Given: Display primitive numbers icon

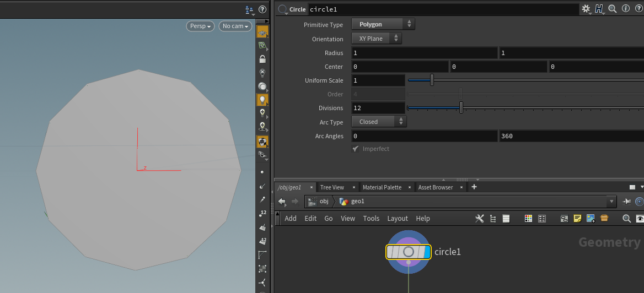Looking at the screenshot, I should pos(262,241).
